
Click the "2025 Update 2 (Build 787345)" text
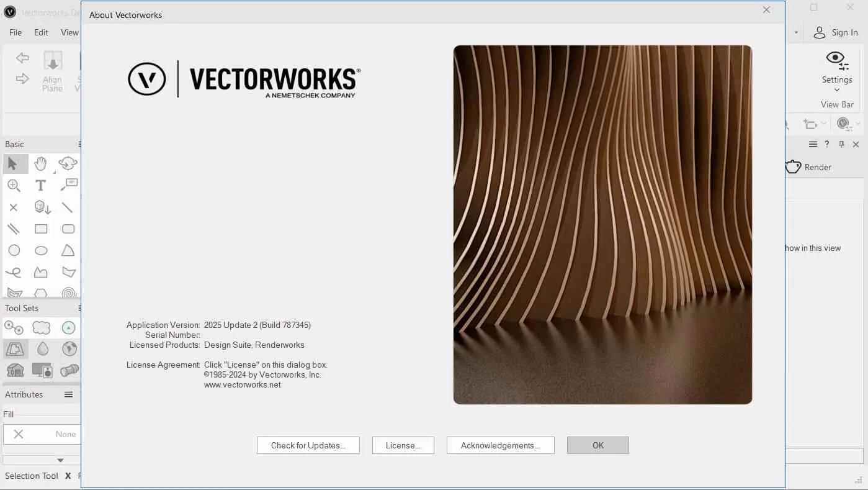(x=257, y=325)
